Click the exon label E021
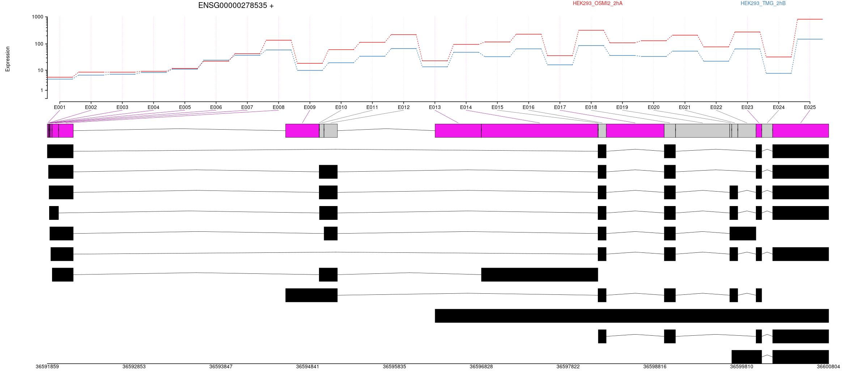The image size is (868, 373). [685, 107]
